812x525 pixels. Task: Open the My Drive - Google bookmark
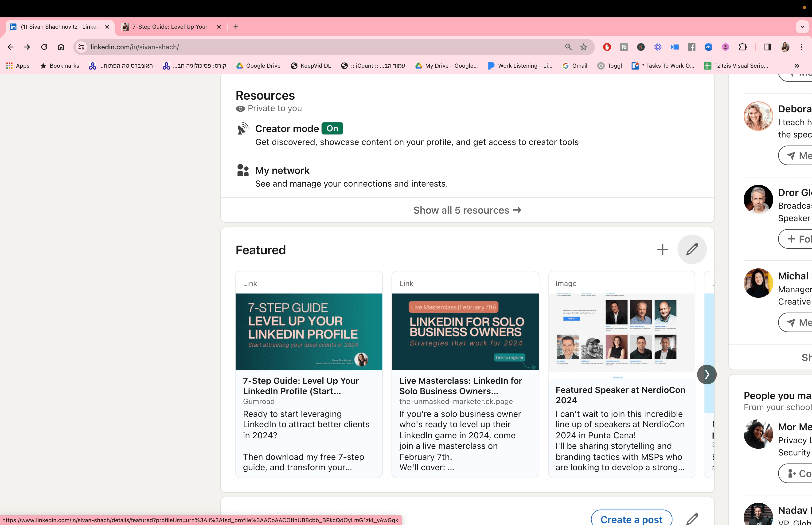[447, 66]
